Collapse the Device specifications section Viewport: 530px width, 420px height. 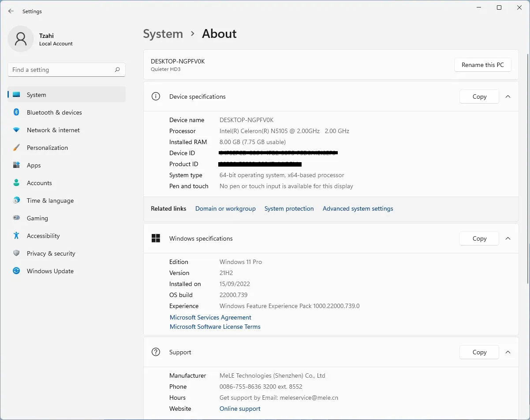[x=508, y=97]
